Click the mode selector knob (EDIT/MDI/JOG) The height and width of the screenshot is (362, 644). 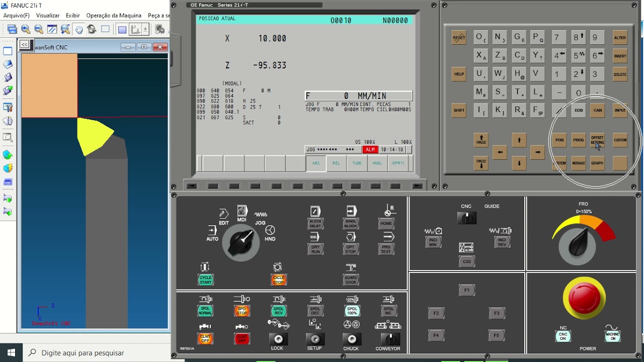(241, 243)
